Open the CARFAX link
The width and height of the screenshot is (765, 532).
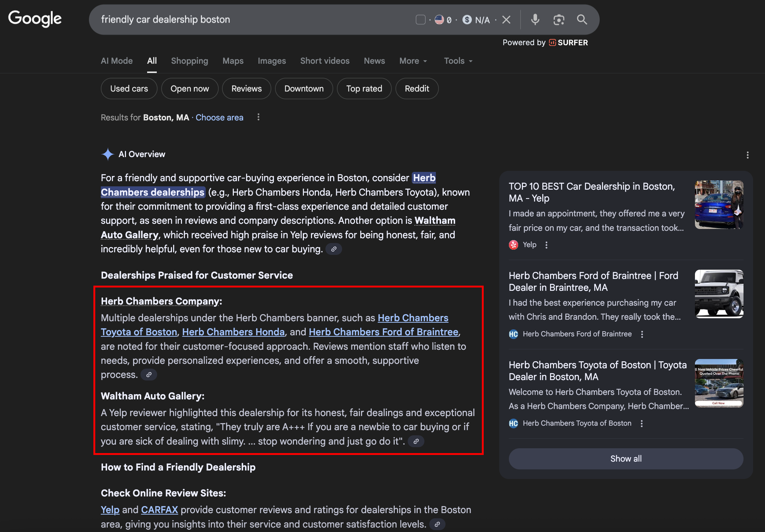point(159,510)
